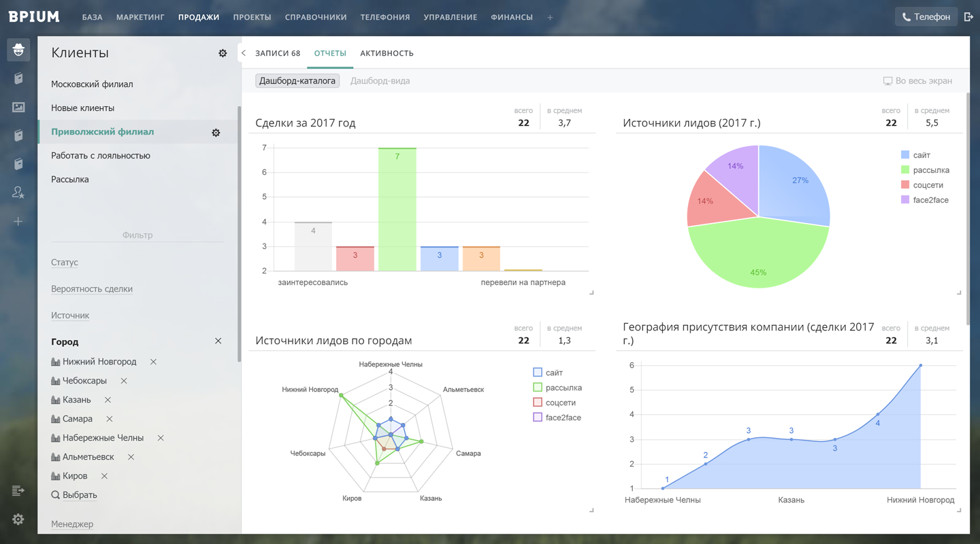Toggle рассылка in the pie chart legend
This screenshot has height=544, width=980.
pyautogui.click(x=924, y=170)
